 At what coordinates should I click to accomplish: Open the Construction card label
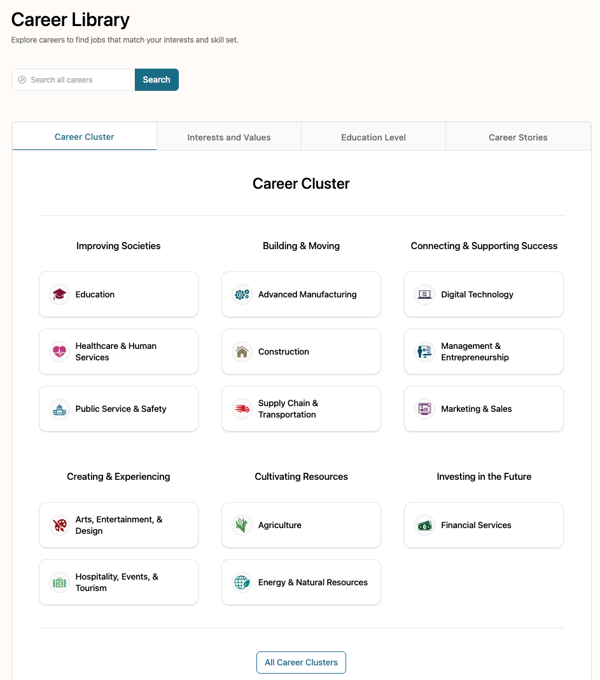[284, 352]
